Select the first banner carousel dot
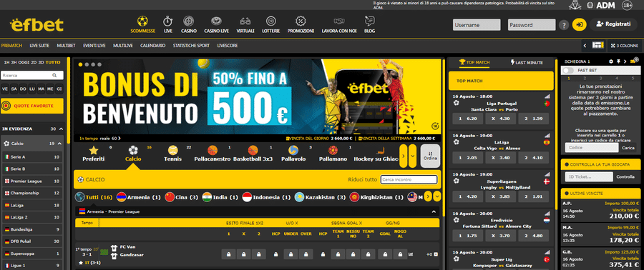 point(80,64)
